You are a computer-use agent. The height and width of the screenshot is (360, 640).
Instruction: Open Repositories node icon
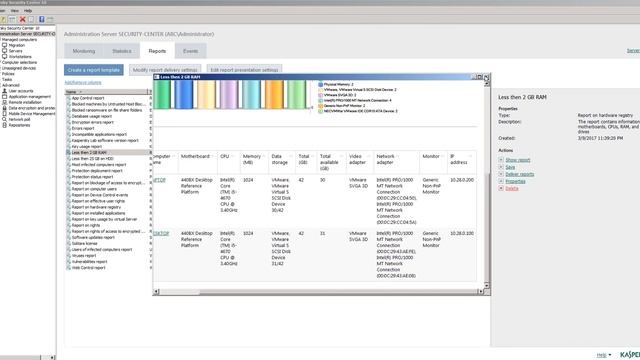4,125
